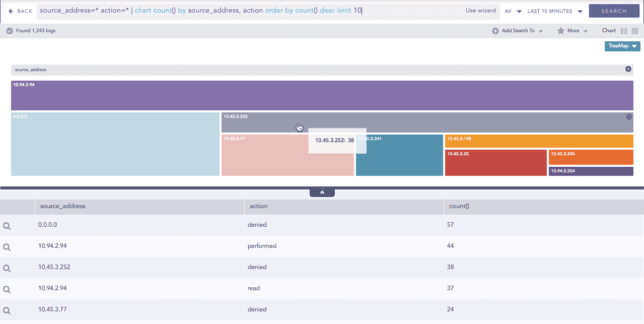Collapse the chart using the up arrow divider

pyautogui.click(x=322, y=191)
